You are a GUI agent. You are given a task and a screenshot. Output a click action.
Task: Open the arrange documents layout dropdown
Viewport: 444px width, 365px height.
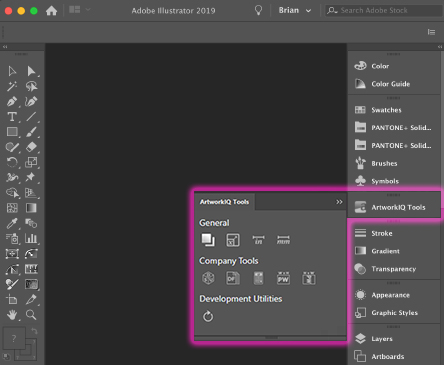[x=79, y=10]
